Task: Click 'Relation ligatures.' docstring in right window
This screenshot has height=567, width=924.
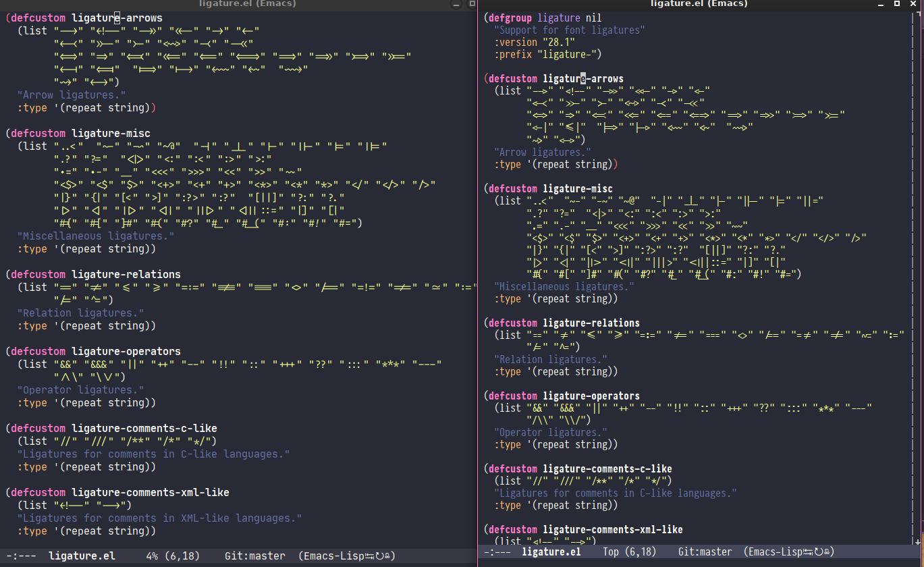Action: click(x=551, y=359)
